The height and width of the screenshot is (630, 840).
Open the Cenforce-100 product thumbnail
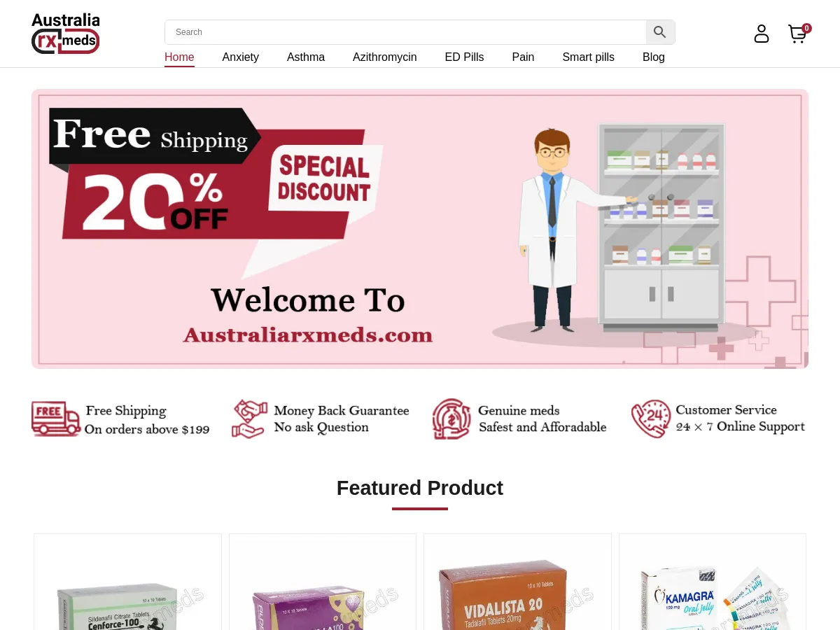(x=128, y=582)
